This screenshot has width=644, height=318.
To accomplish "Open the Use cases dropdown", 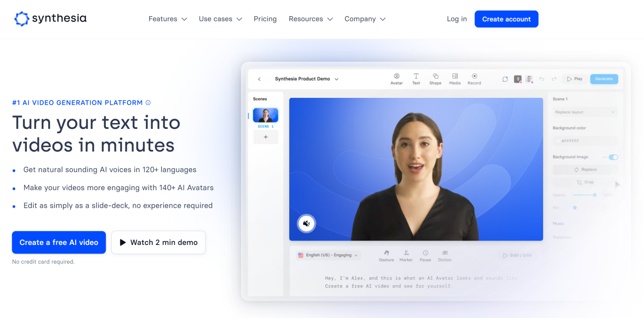I will click(x=220, y=19).
